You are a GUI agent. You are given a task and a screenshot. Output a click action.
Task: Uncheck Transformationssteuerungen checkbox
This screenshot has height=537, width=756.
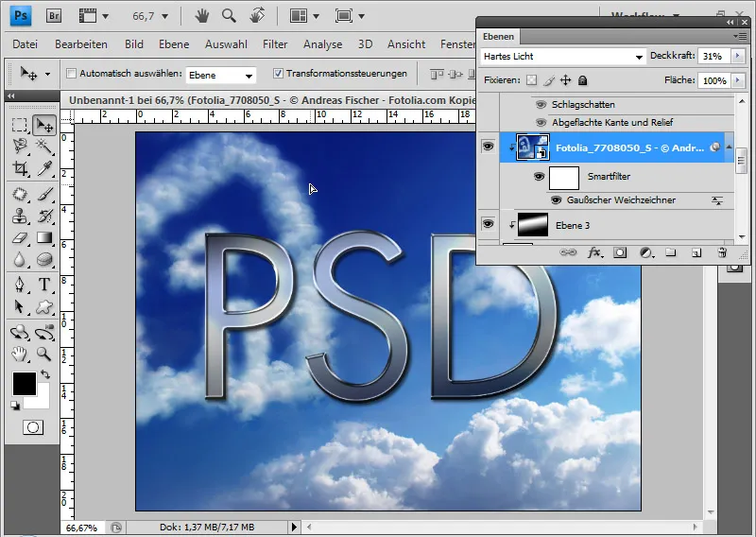(x=278, y=74)
